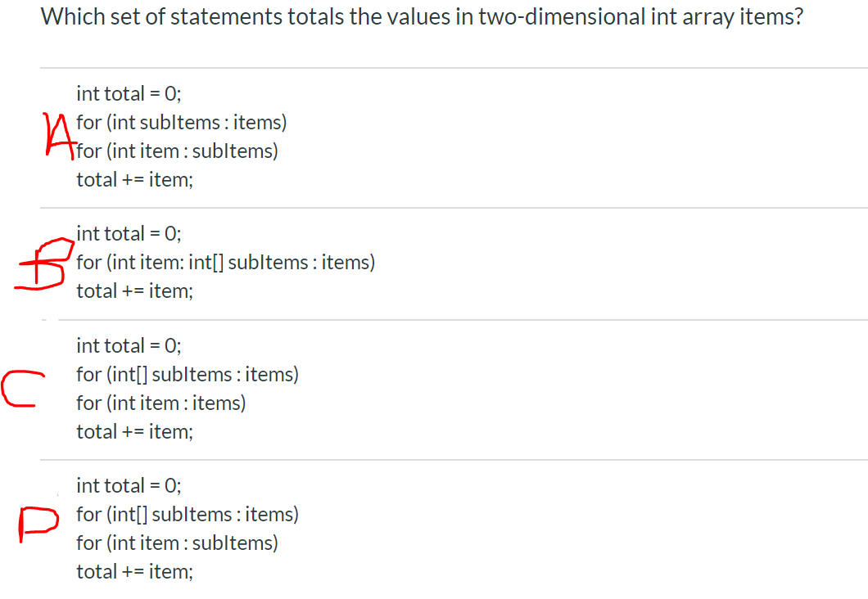Select option A's "for (int subItems : items)" line
This screenshot has height=599, width=868.
point(181,123)
